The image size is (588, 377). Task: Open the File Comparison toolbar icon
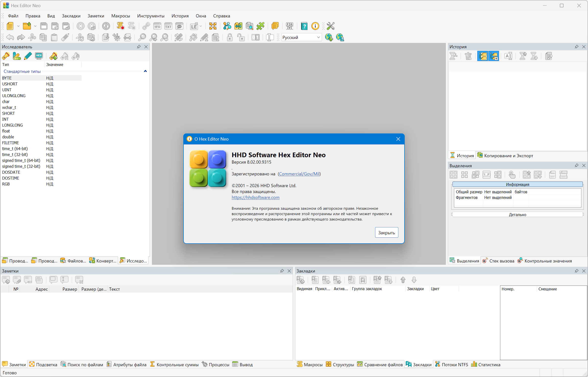tap(238, 26)
